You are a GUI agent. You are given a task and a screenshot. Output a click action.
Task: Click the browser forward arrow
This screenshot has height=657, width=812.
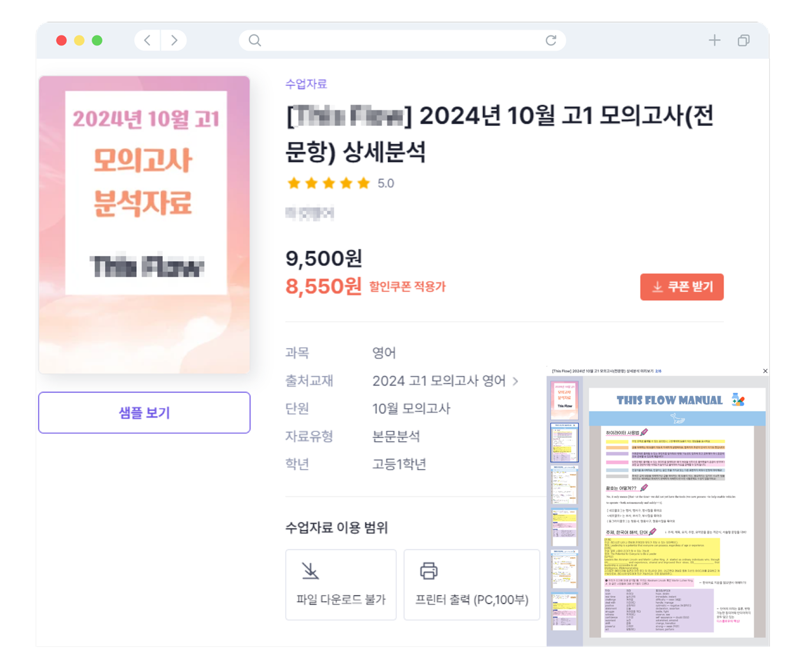coord(174,41)
